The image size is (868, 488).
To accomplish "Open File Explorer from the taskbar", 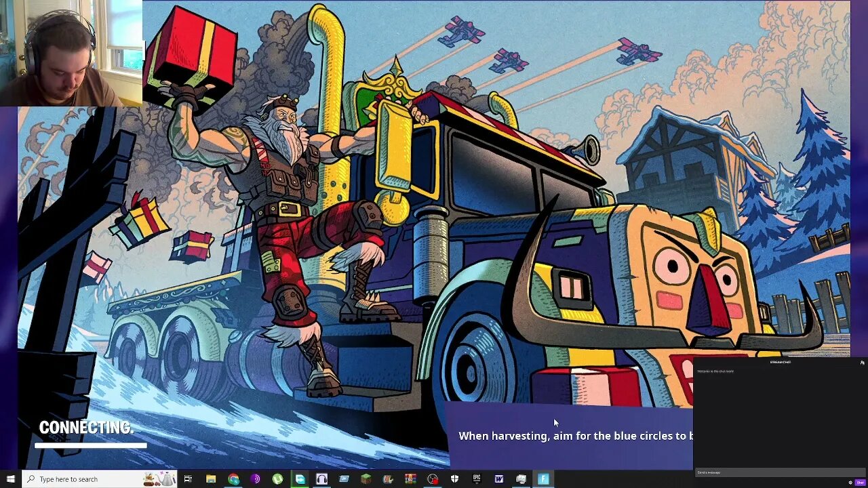I will click(211, 479).
